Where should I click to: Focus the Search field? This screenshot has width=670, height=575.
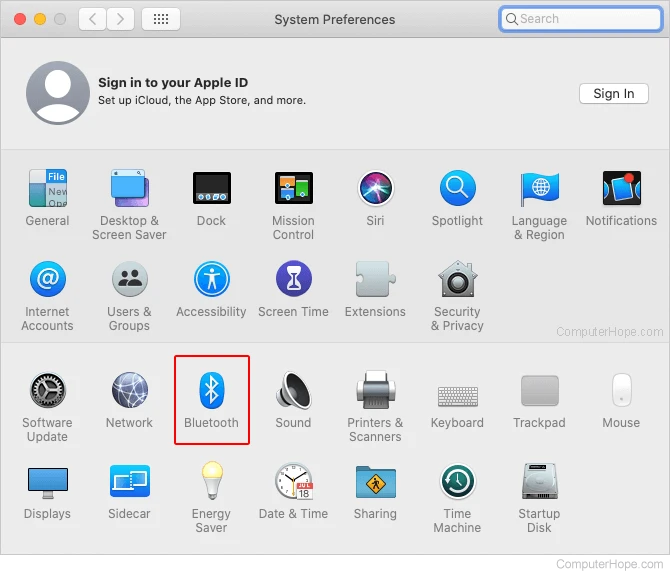[581, 19]
